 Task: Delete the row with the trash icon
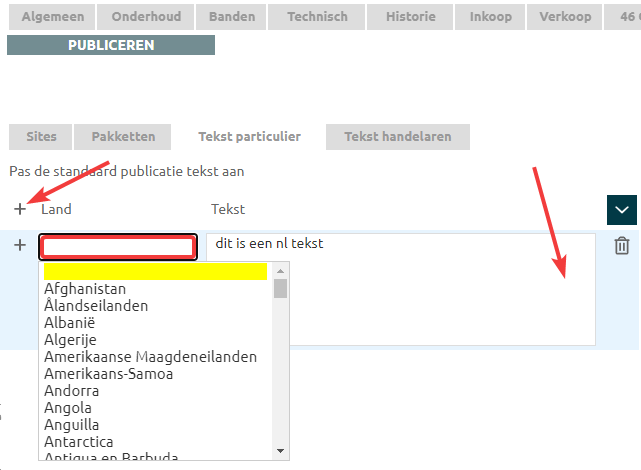tap(621, 245)
